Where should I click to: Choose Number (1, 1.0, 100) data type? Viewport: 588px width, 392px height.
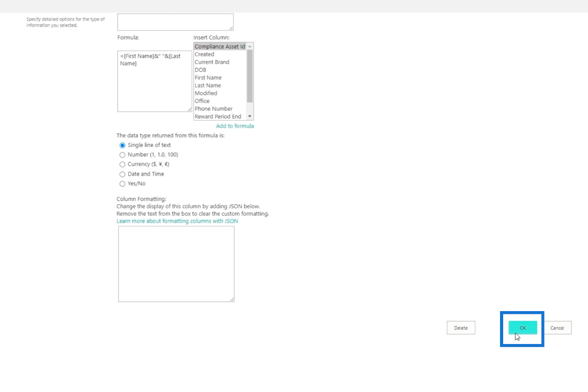[x=122, y=154]
